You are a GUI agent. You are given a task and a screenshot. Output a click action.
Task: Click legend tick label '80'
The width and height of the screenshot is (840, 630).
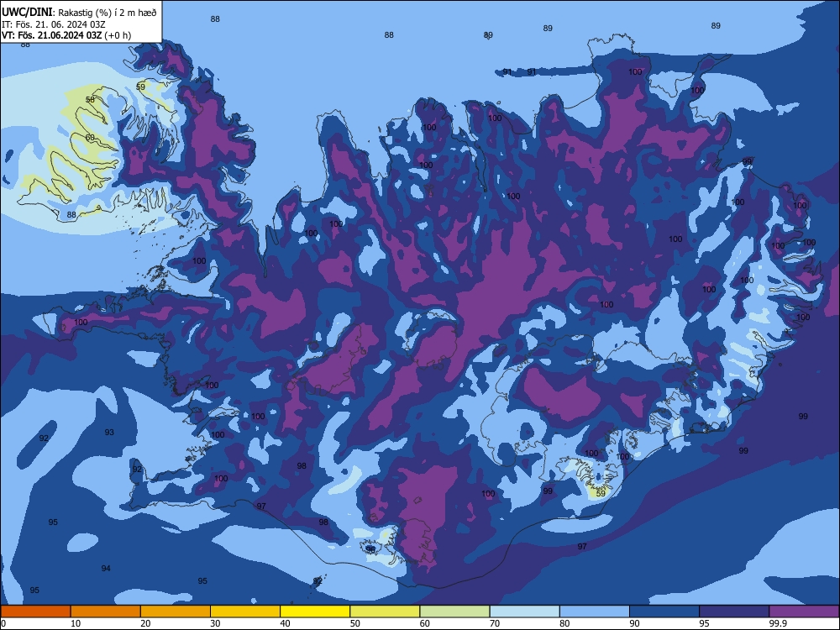click(x=564, y=623)
